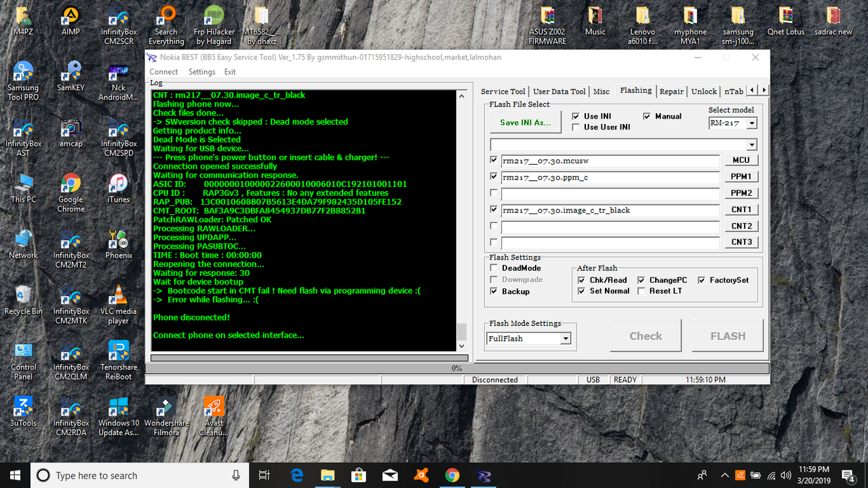The width and height of the screenshot is (868, 488).
Task: Open the Phoenix desktop shortcut
Action: tap(118, 244)
